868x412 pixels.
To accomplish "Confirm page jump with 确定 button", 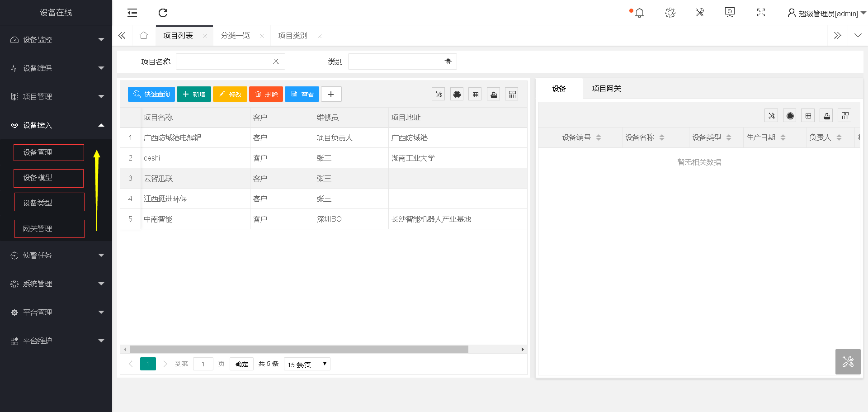I will pyautogui.click(x=242, y=364).
